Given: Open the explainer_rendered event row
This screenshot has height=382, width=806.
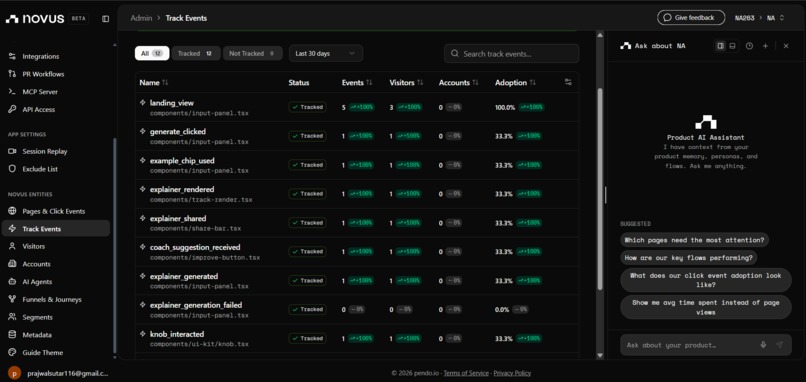Looking at the screenshot, I should click(x=356, y=194).
